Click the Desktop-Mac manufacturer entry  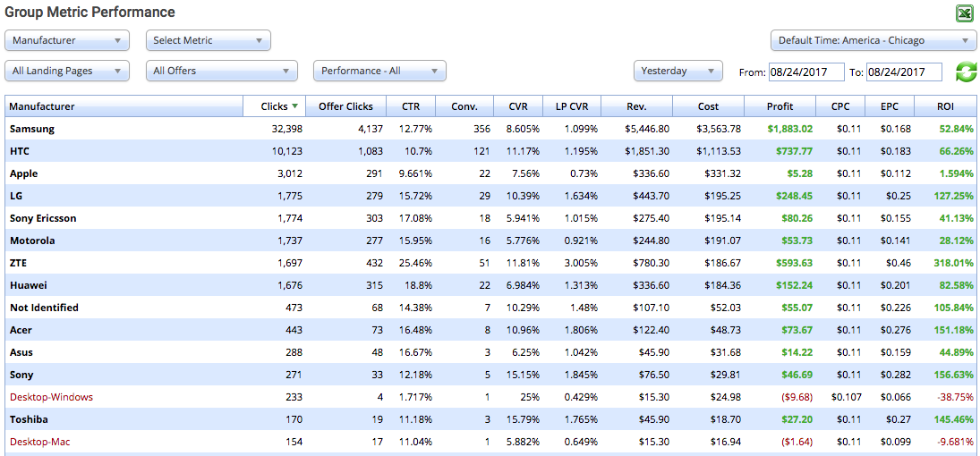click(x=42, y=442)
